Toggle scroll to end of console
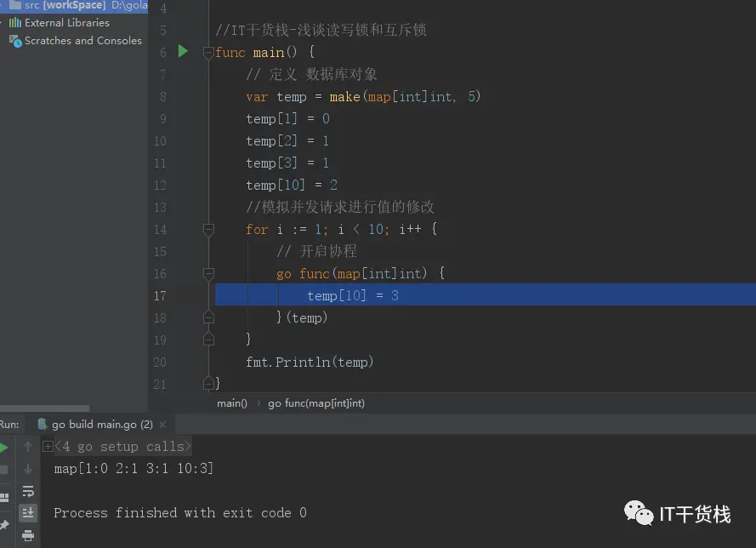 pos(28,513)
